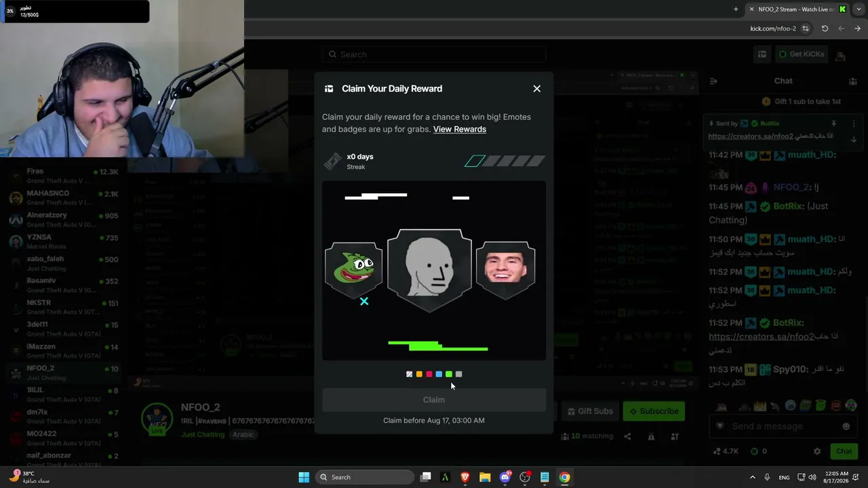Viewport: 868px width, 488px height.
Task: Pick the red color swatch
Action: (429, 374)
